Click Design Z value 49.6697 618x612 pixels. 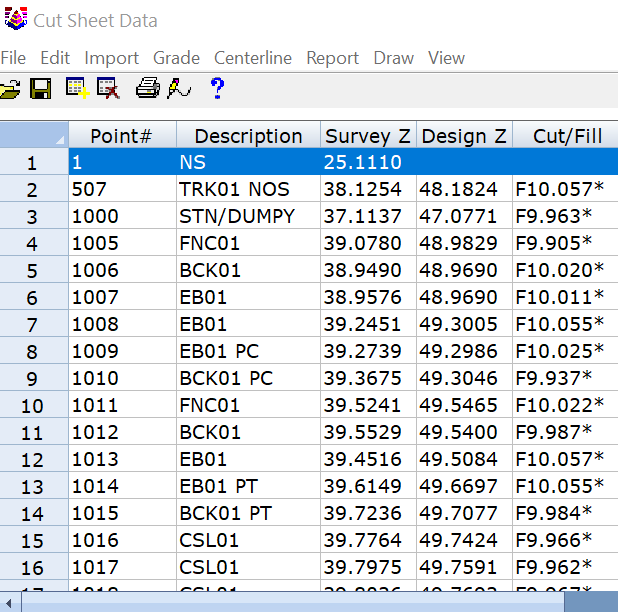[x=464, y=486]
